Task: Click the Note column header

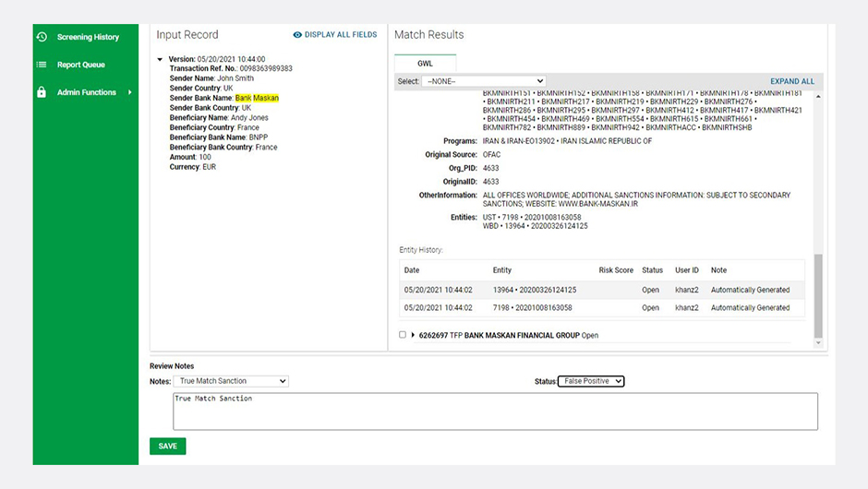Action: tap(718, 270)
